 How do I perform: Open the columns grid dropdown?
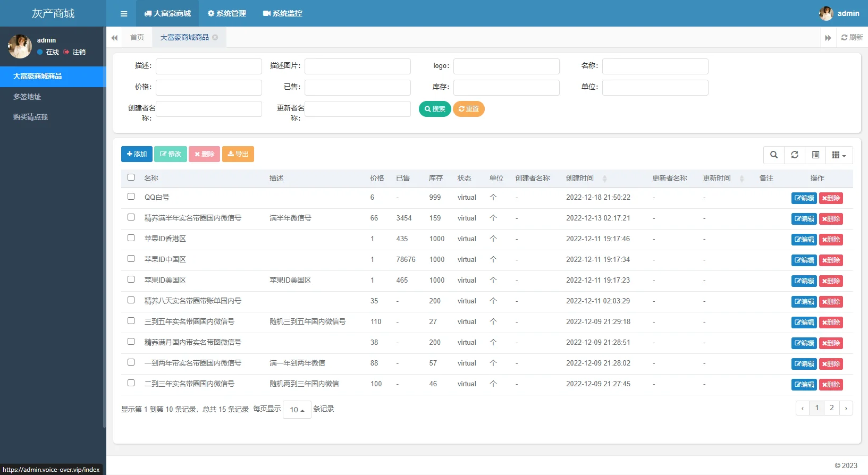tap(838, 155)
